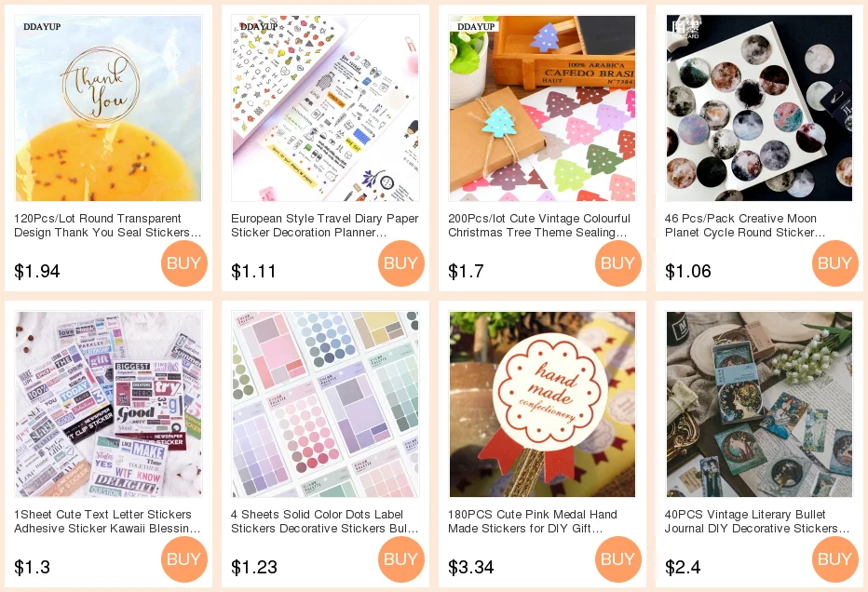Open the colourful Christmas tree stickers image
868x592 pixels.
coord(542,108)
